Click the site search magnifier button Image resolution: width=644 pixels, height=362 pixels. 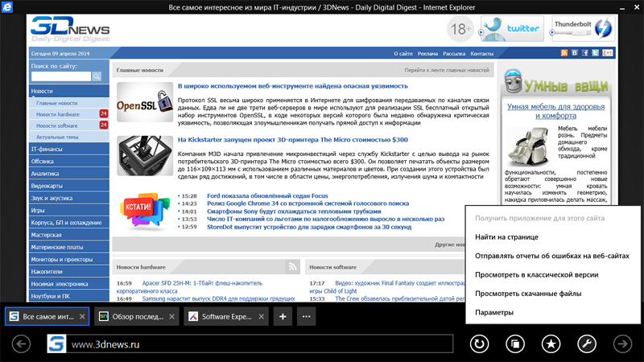tap(97, 76)
